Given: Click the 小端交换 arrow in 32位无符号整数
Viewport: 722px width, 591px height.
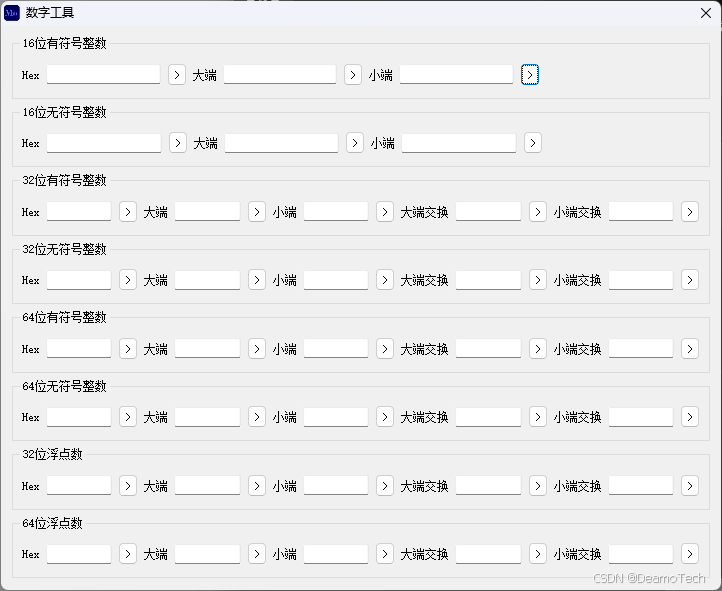Looking at the screenshot, I should point(690,280).
